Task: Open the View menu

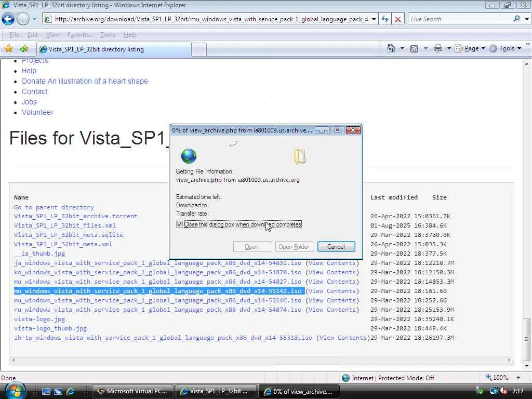Action: tap(52, 35)
